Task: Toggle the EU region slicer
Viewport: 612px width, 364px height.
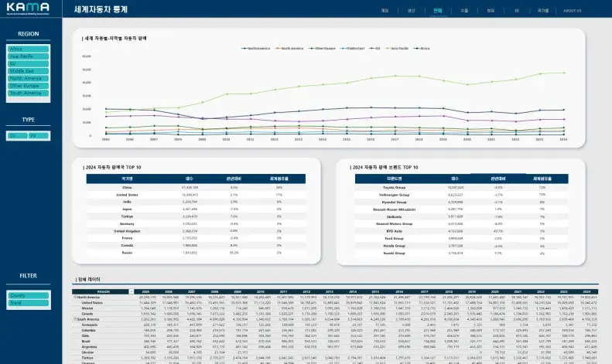Action: point(28,63)
